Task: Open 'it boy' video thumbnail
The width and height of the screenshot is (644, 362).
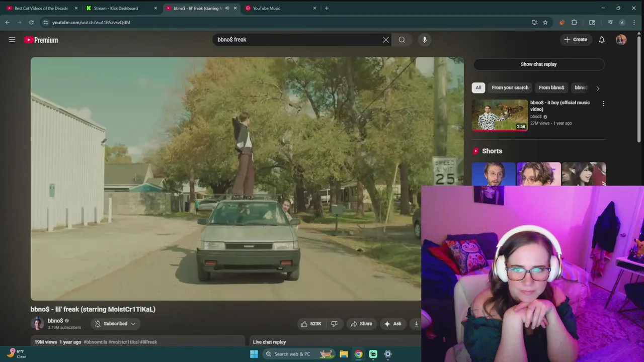Action: (x=500, y=115)
